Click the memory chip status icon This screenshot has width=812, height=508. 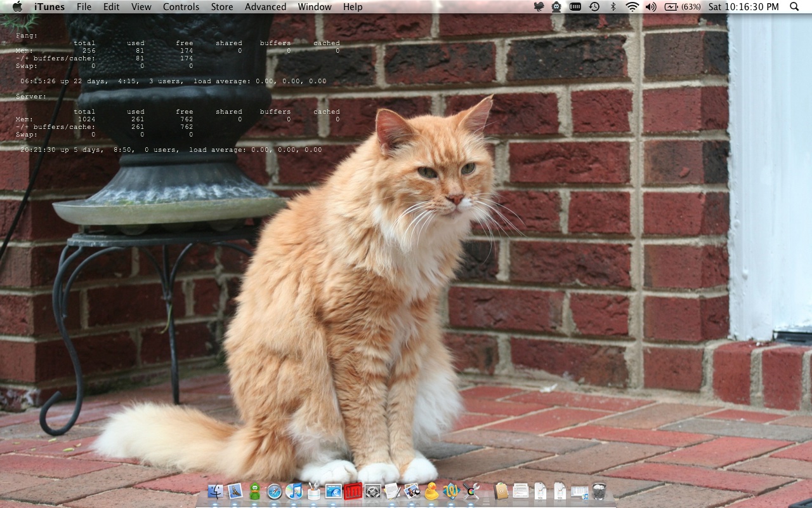tap(575, 6)
